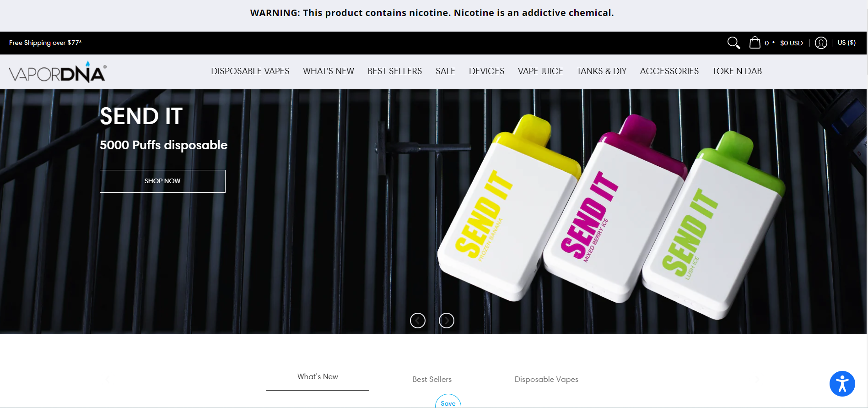The image size is (868, 408).
Task: Advance to next hero slide
Action: pos(447,321)
